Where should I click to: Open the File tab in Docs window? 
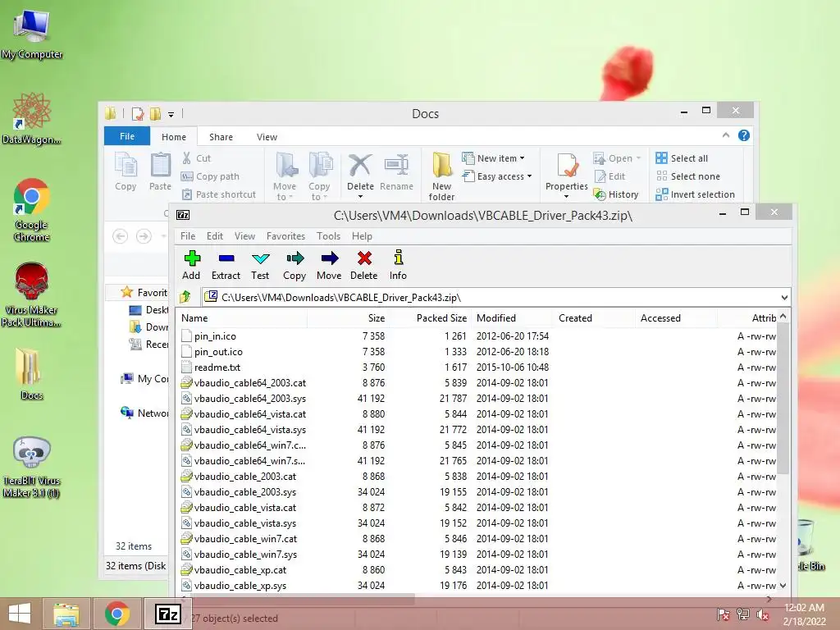coord(127,136)
